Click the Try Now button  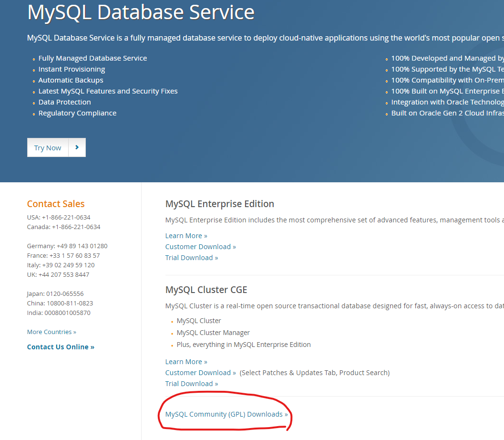coord(48,147)
